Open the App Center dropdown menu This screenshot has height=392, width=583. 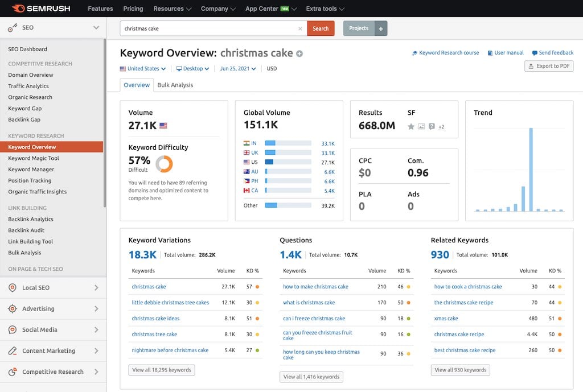pyautogui.click(x=270, y=9)
